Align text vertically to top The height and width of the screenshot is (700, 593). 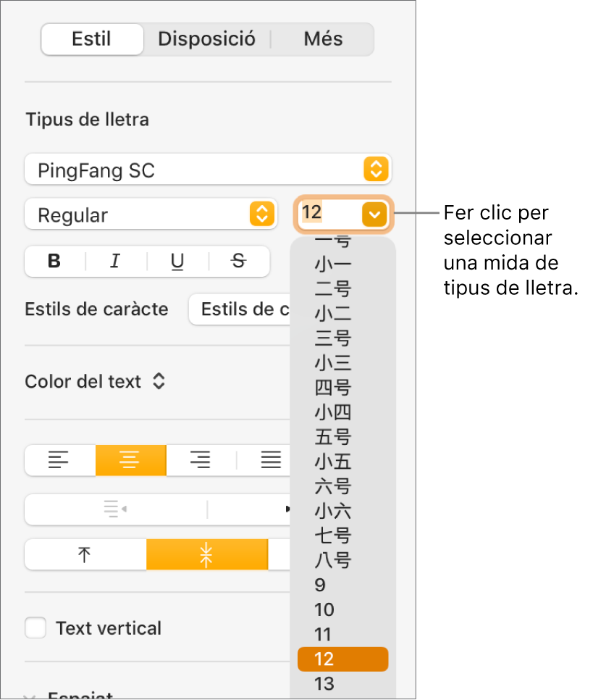pyautogui.click(x=85, y=555)
